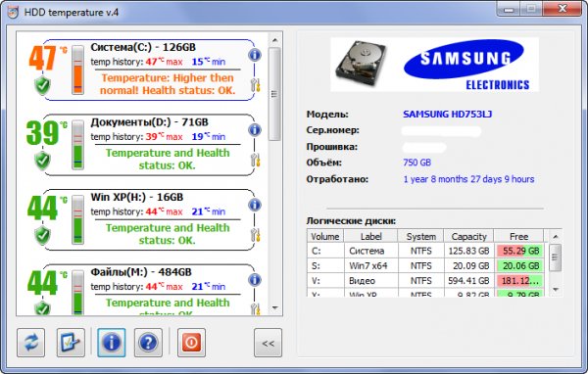This screenshot has width=588, height=374.
Task: Open help with the question mark button
Action: tap(148, 343)
